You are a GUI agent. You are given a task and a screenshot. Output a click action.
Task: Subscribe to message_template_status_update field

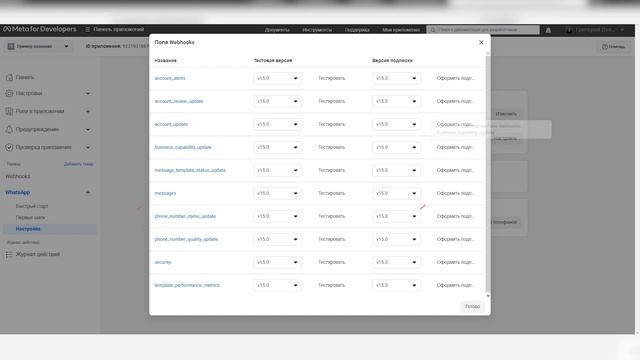coord(456,170)
